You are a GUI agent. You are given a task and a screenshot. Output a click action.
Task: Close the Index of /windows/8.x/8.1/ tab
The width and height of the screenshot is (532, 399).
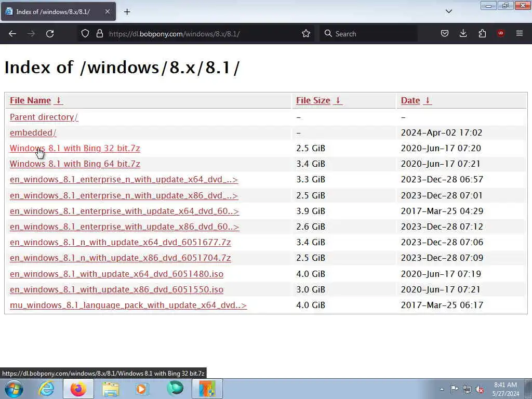pos(107,12)
